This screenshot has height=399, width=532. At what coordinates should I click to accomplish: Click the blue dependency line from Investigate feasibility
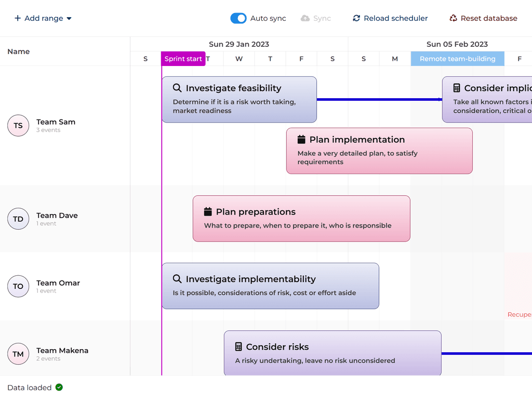click(x=379, y=99)
